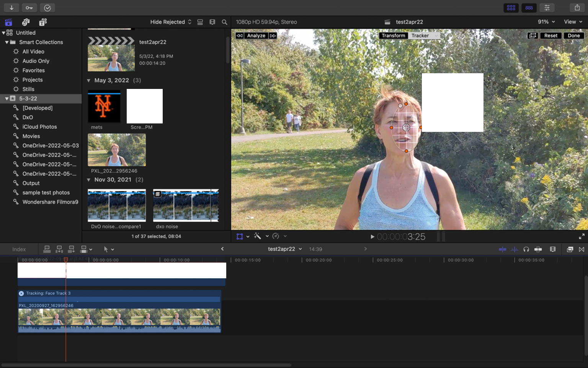
Task: Open the 91% zoom level dropdown
Action: coord(546,22)
